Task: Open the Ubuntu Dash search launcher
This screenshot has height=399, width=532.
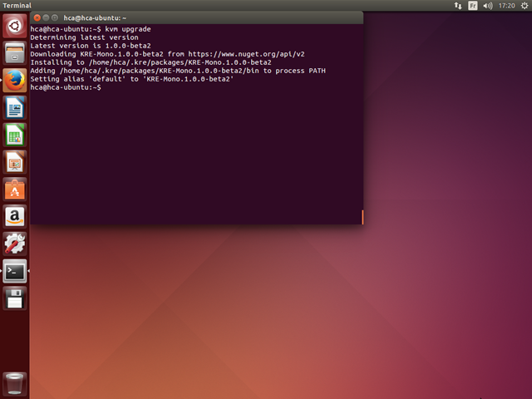Action: click(15, 26)
